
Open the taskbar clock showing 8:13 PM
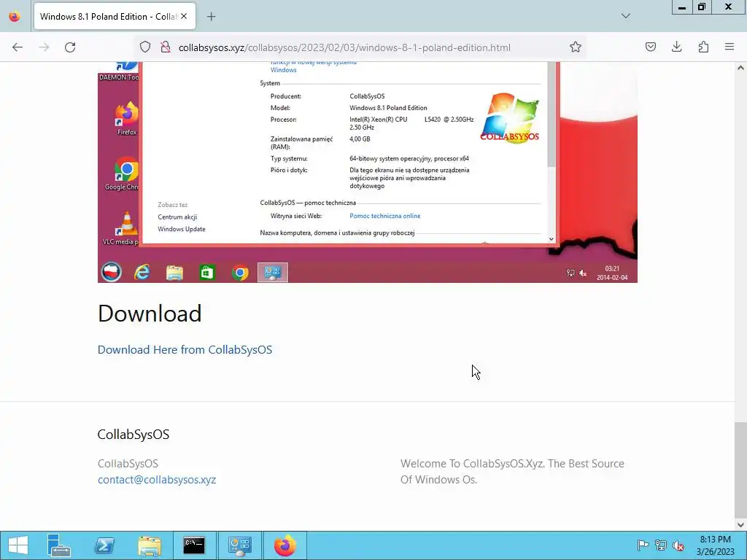[715, 545]
